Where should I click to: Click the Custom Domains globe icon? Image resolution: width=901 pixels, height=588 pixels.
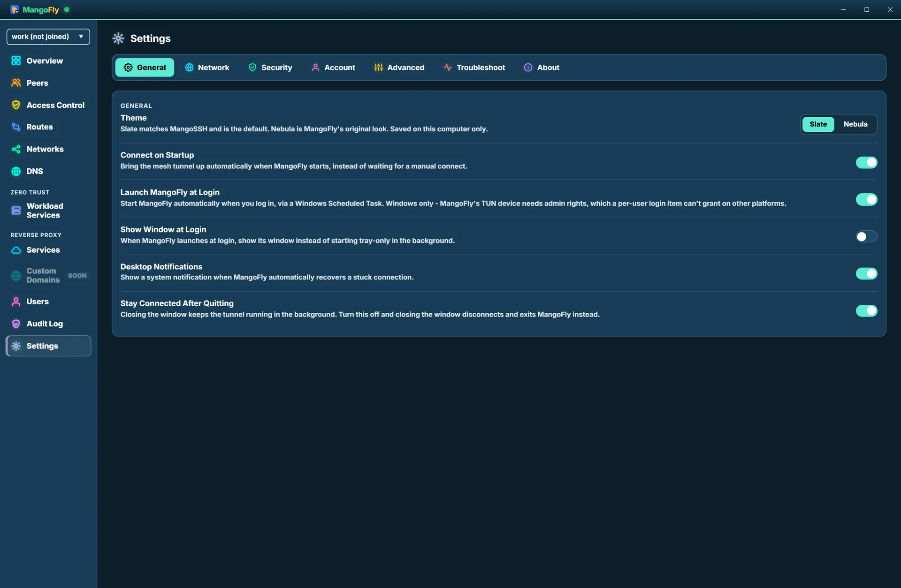pyautogui.click(x=16, y=276)
